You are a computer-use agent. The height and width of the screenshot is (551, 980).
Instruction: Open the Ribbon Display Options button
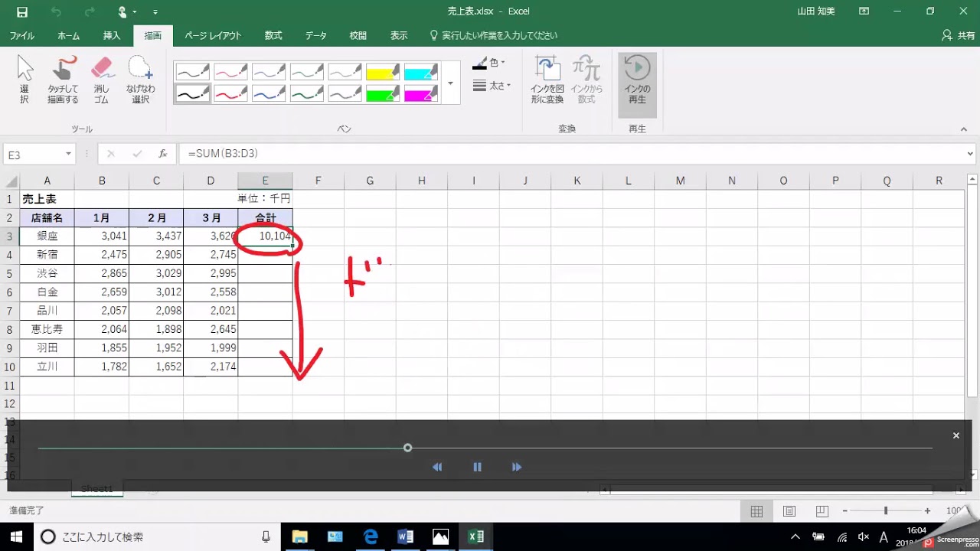pyautogui.click(x=864, y=11)
